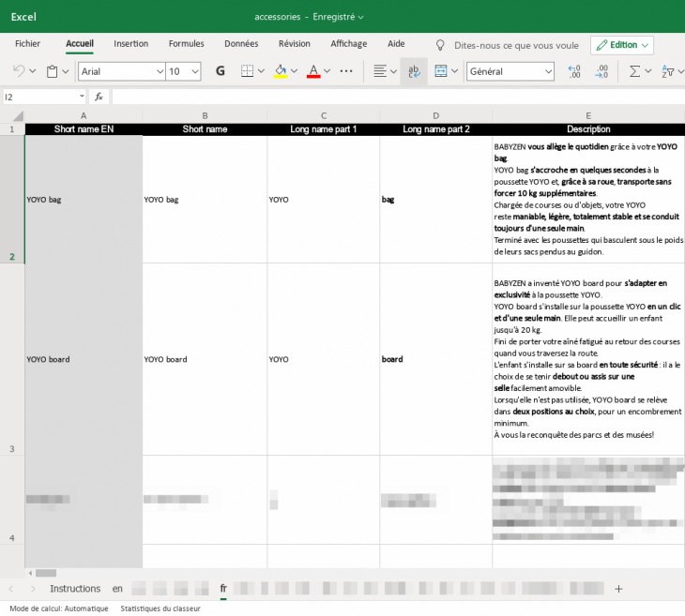Click the accessories file name title
This screenshot has height=616, width=685.
[x=278, y=17]
